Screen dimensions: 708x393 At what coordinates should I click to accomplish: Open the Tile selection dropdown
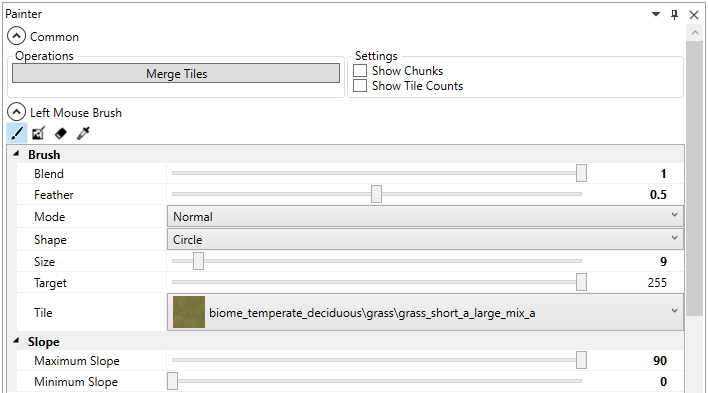coord(425,312)
